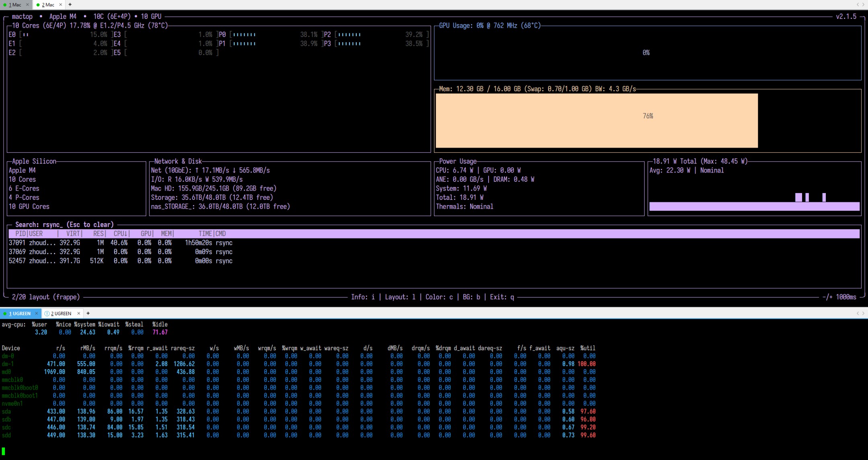Viewport: 868px width, 460px height.
Task: Click 'Thermals: Nominal' in Power Usage
Action: (x=465, y=207)
